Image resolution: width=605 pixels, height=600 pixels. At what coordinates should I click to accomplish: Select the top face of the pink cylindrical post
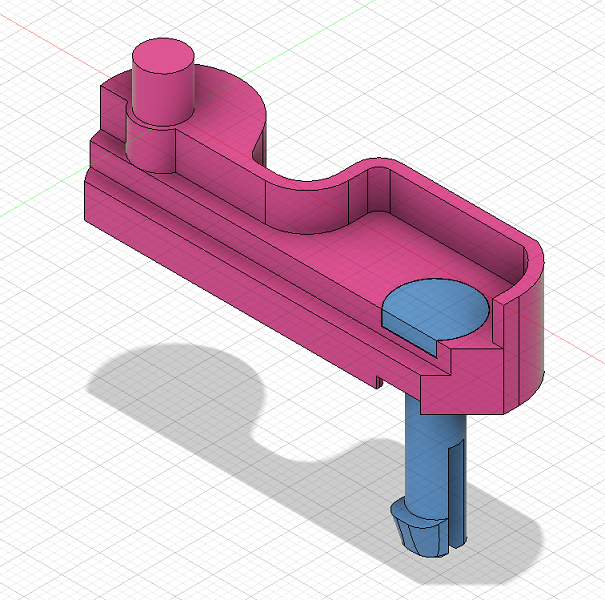163,56
